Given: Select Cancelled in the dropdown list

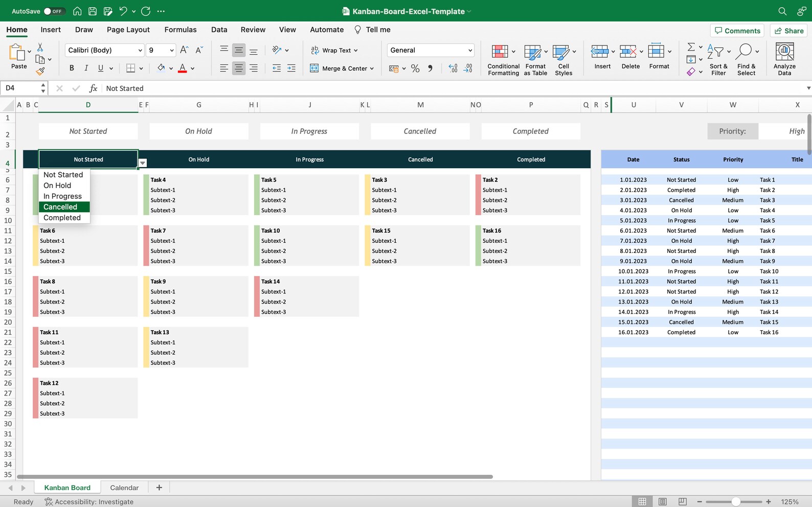Looking at the screenshot, I should (x=64, y=207).
